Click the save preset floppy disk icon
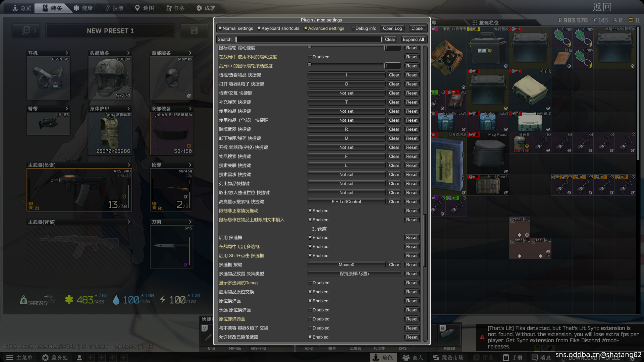This screenshot has height=362, width=644. [194, 31]
